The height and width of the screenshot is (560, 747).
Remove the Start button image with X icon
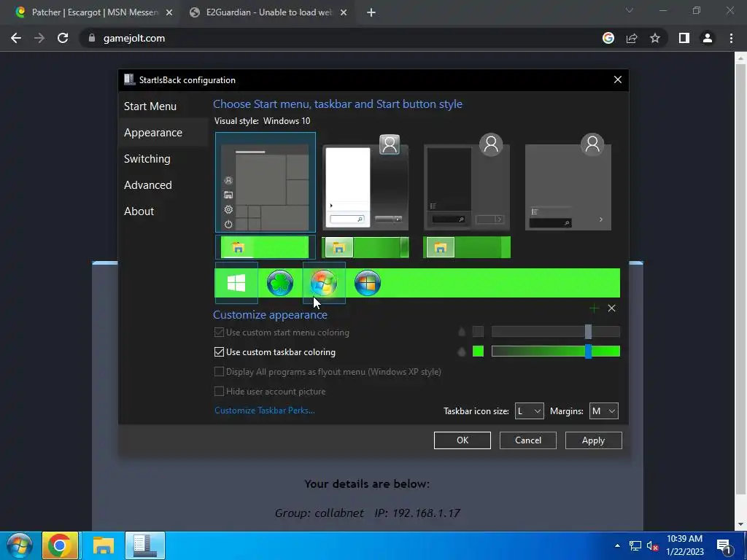(x=612, y=308)
